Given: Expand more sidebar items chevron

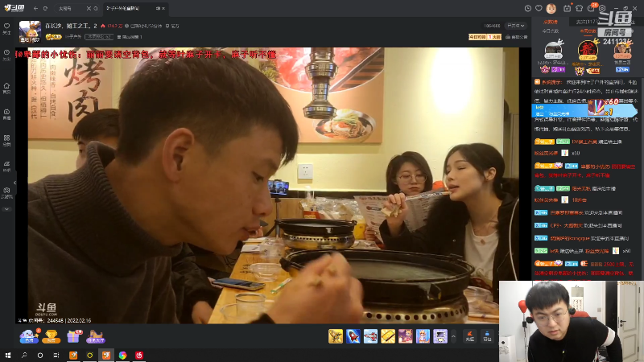Looking at the screenshot, I should coord(6,209).
